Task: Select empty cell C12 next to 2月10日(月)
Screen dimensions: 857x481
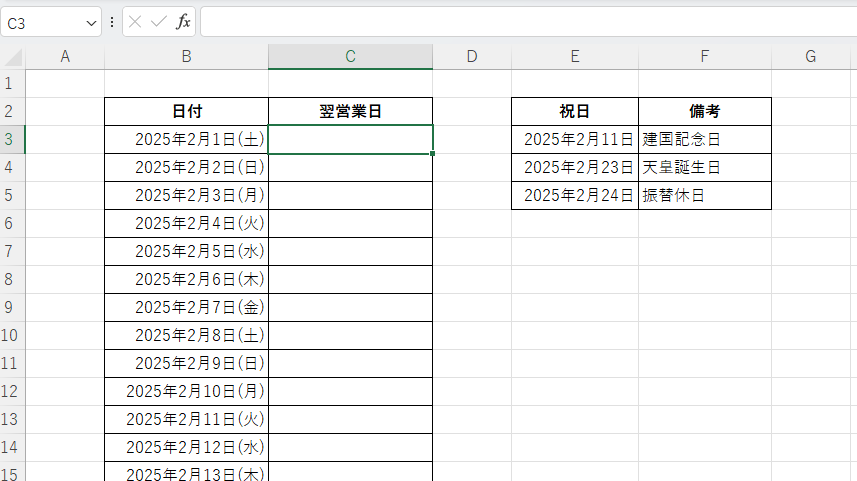Action: [350, 391]
